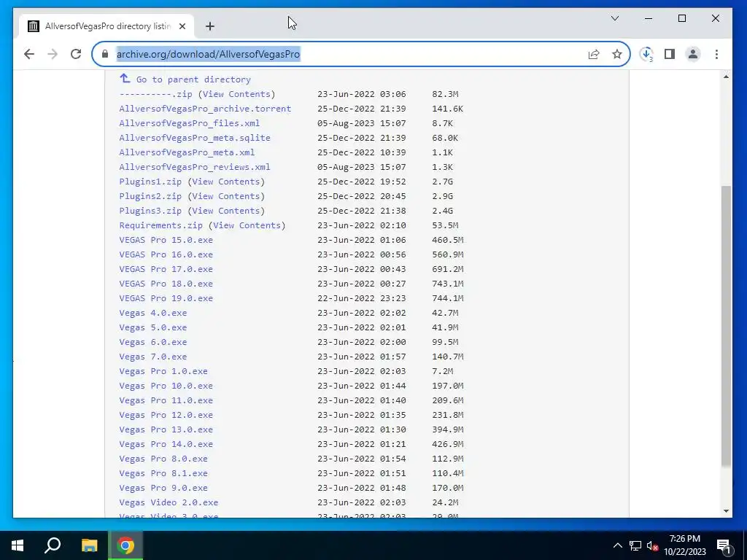Follow the Go to parent directory link
The image size is (747, 560).
click(x=193, y=79)
